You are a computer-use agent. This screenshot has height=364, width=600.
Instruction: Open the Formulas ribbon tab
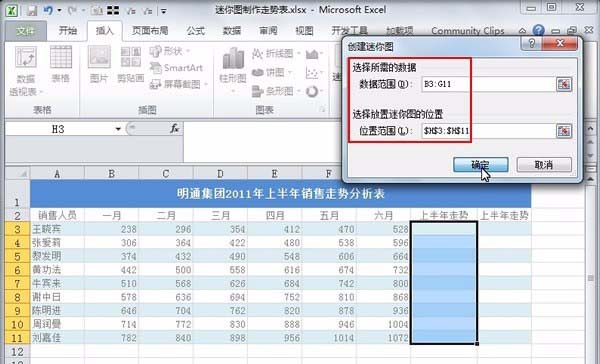click(196, 31)
